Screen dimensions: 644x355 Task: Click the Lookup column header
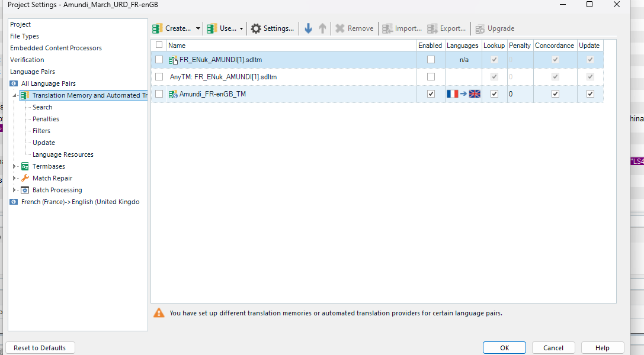click(x=494, y=46)
